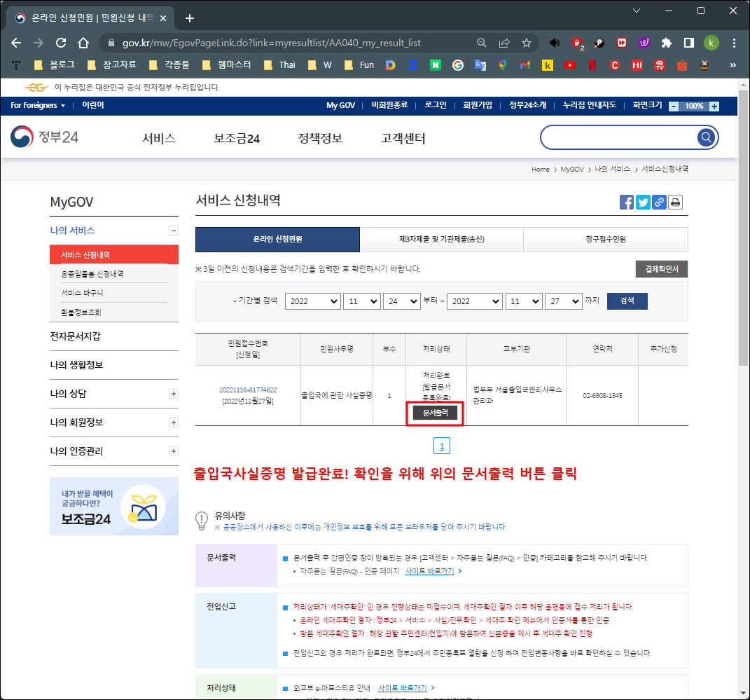The image size is (750, 700).
Task: Click the Chrome profile avatar icon
Action: (x=711, y=42)
